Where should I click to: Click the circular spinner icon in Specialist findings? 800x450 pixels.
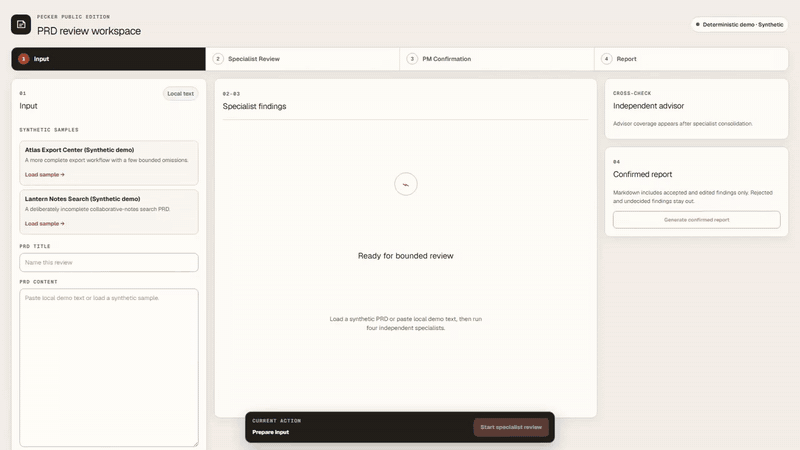(x=406, y=184)
